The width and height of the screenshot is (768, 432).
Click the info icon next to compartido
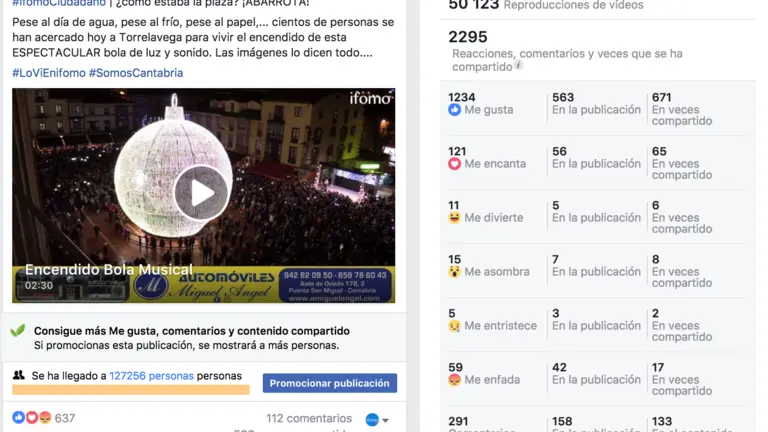pos(519,65)
